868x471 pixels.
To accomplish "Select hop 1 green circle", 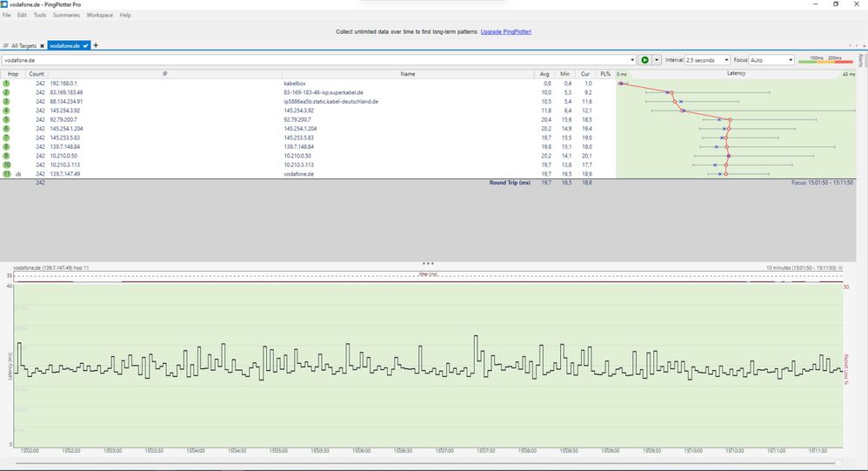I will 7,83.
